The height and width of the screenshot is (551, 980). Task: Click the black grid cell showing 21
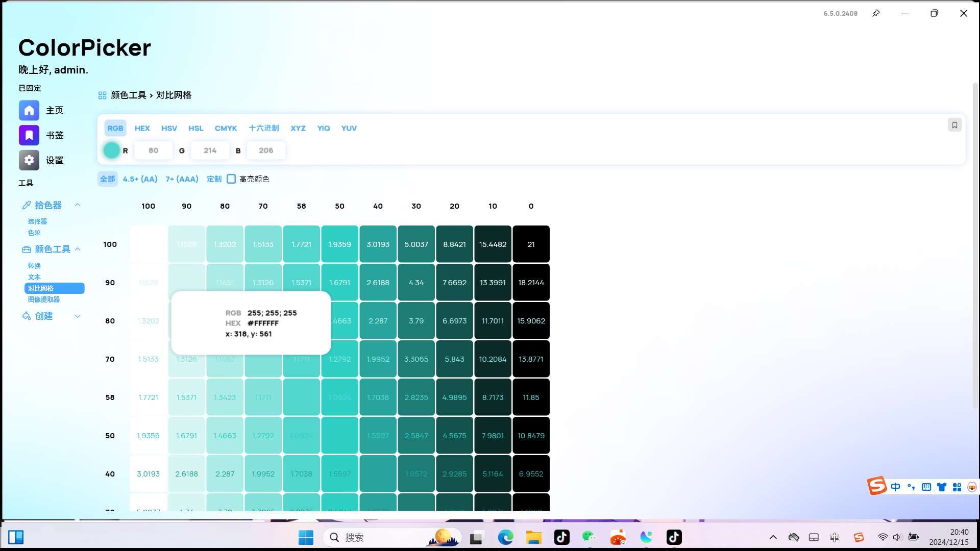531,244
